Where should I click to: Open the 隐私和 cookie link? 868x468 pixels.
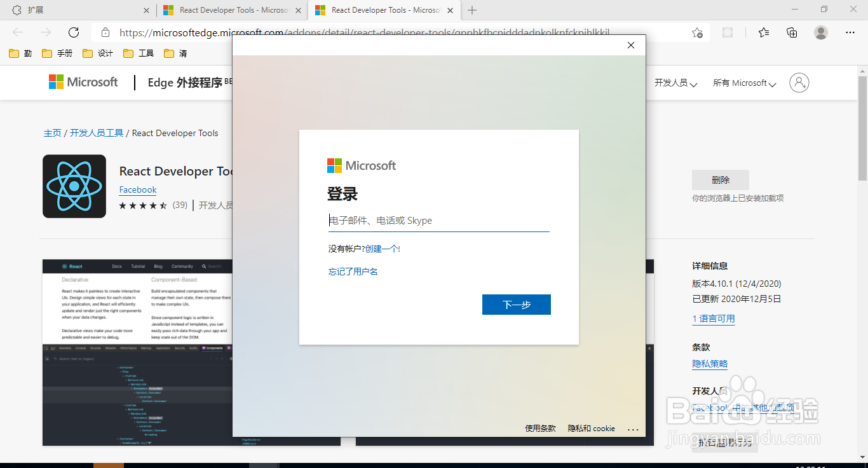coord(592,429)
